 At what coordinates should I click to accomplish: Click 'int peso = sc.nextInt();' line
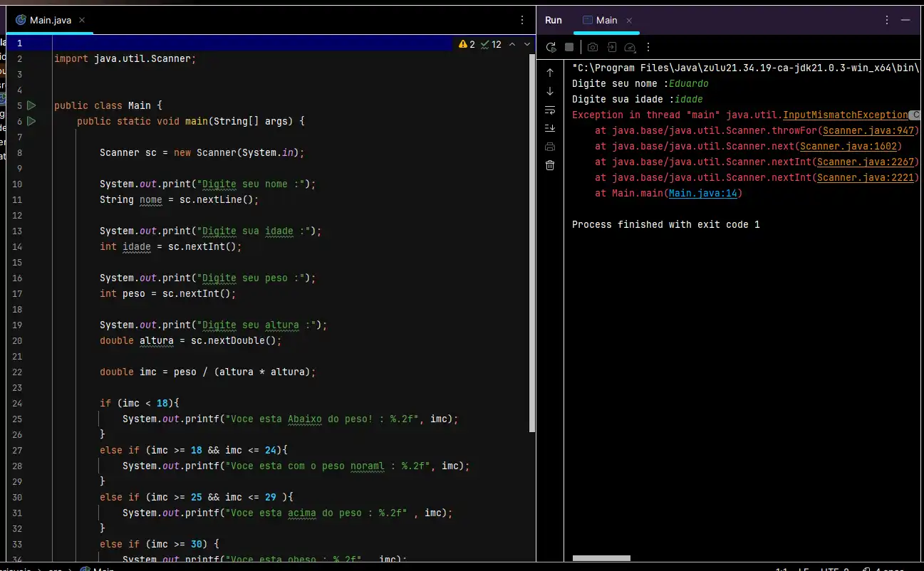[168, 293]
